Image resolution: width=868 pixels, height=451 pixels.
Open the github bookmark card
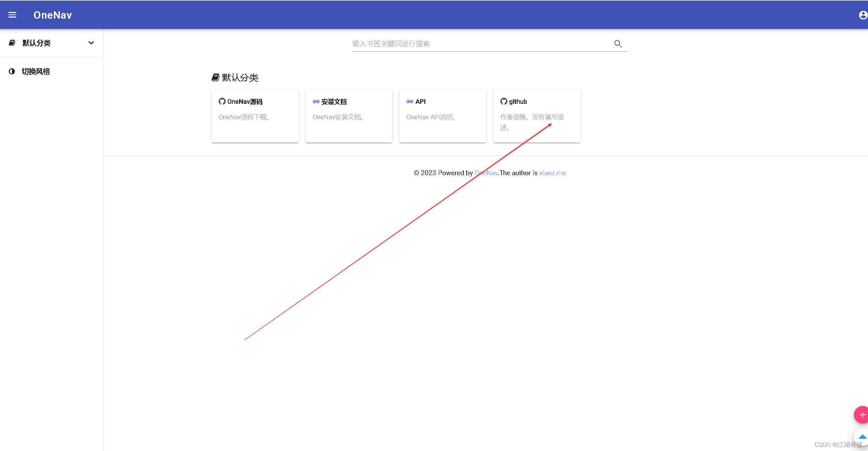tap(537, 116)
